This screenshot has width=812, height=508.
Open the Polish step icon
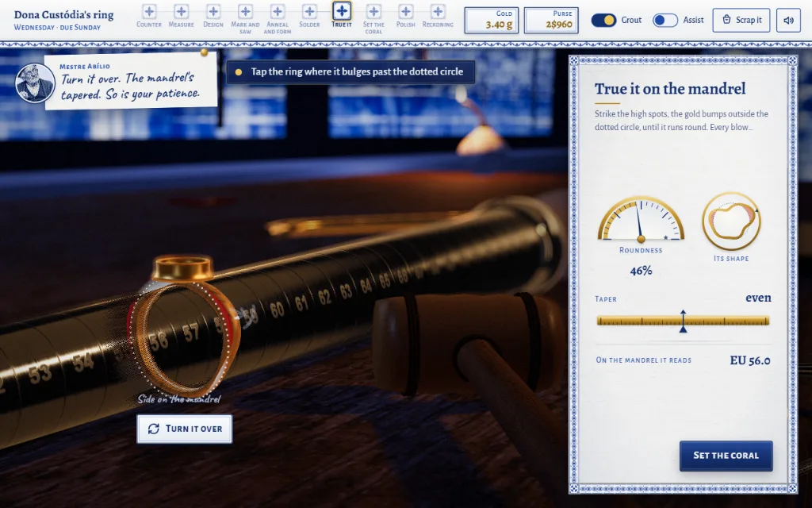[406, 11]
